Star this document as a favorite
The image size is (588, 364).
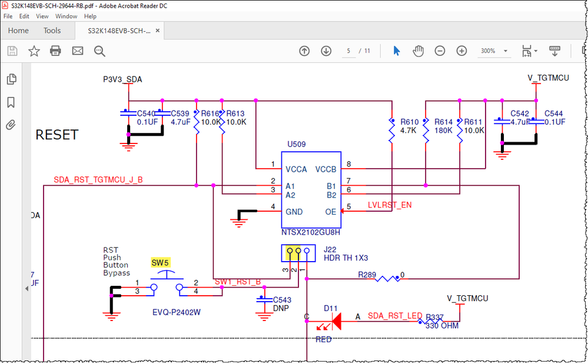[34, 51]
